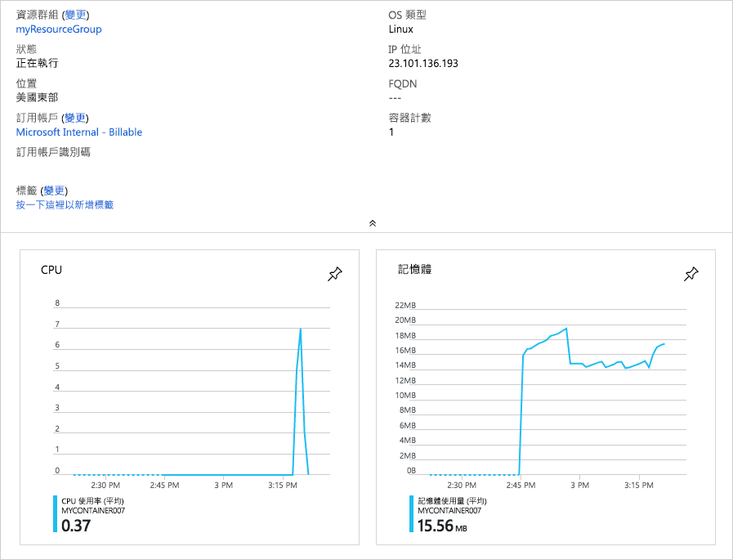This screenshot has height=560, width=733.
Task: Click the memory usage value 15.56 MB
Action: 442,526
